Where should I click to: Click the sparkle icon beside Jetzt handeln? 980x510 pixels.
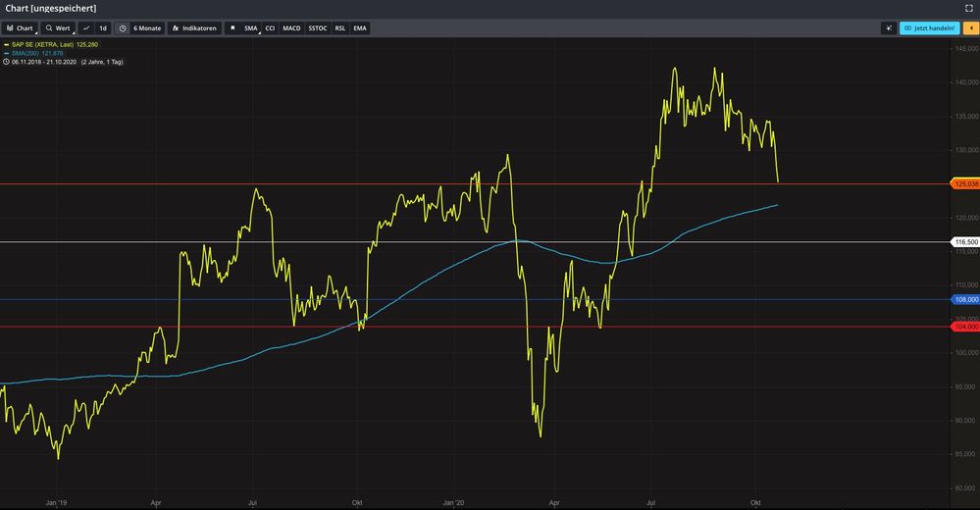(x=888, y=28)
